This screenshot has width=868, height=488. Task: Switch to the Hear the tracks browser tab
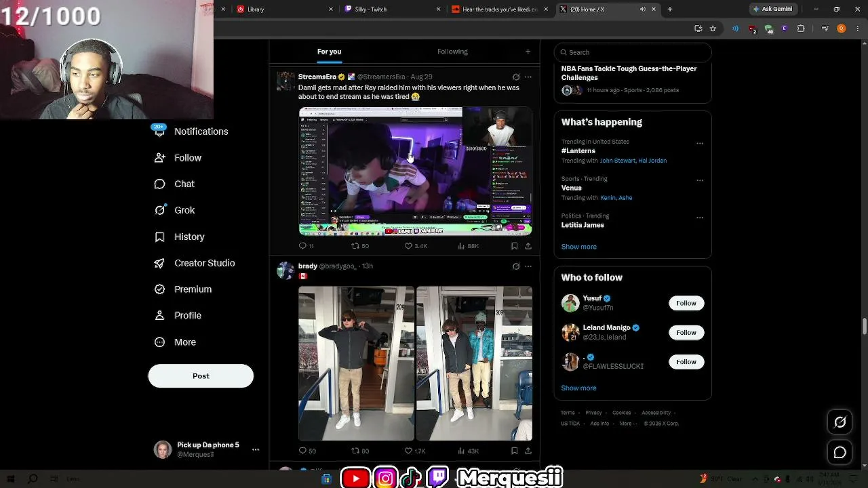tap(499, 9)
